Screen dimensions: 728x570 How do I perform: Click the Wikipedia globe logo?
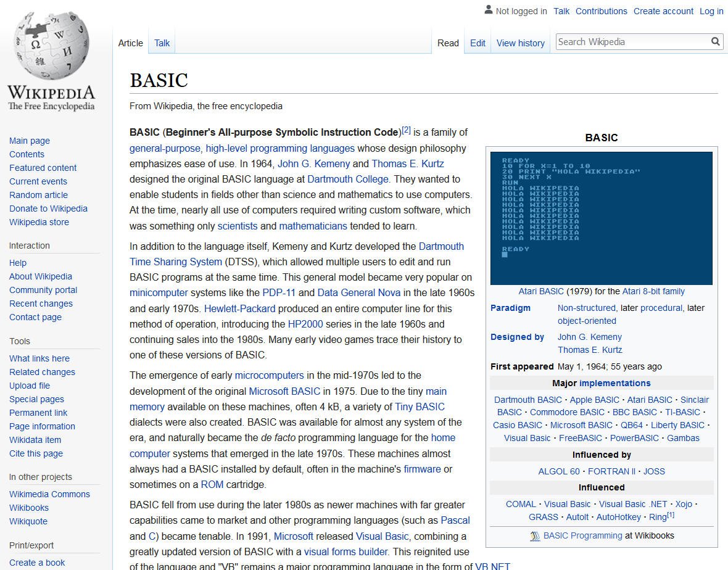(51, 46)
